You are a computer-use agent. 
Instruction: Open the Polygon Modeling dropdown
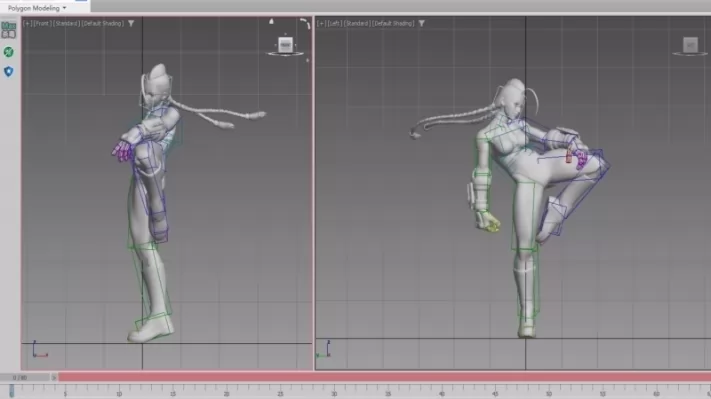pyautogui.click(x=37, y=8)
